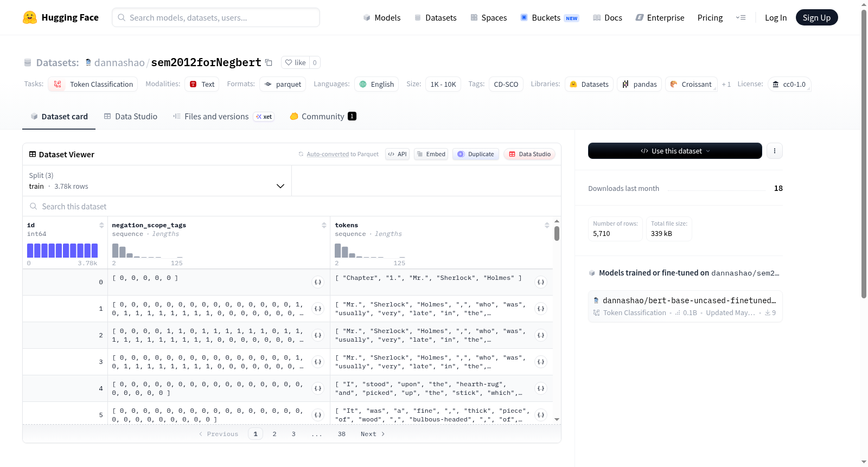The width and height of the screenshot is (868, 467).
Task: Click the Token Classification task tag
Action: tap(93, 84)
